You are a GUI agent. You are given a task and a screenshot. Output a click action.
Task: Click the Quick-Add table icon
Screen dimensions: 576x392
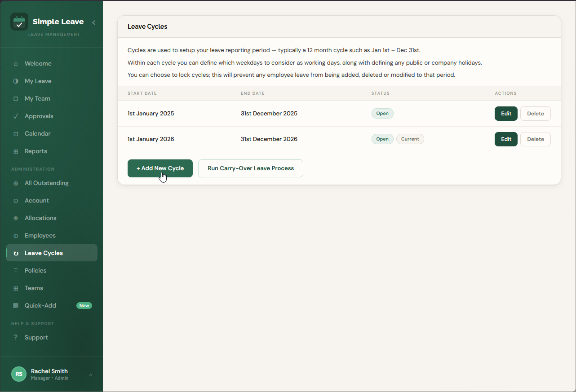(16, 306)
